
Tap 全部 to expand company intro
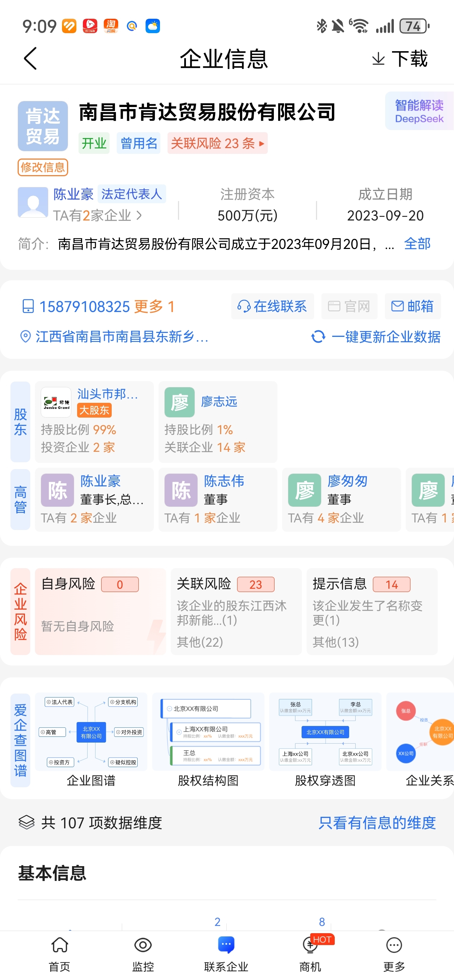pyautogui.click(x=417, y=244)
